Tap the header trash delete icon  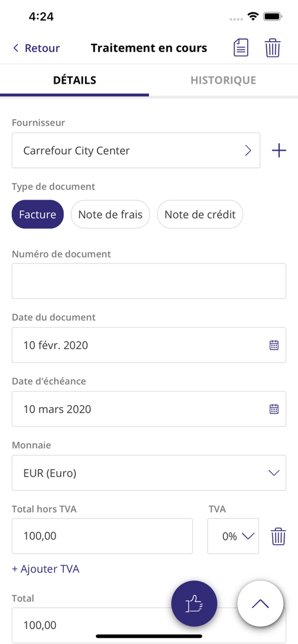(272, 48)
